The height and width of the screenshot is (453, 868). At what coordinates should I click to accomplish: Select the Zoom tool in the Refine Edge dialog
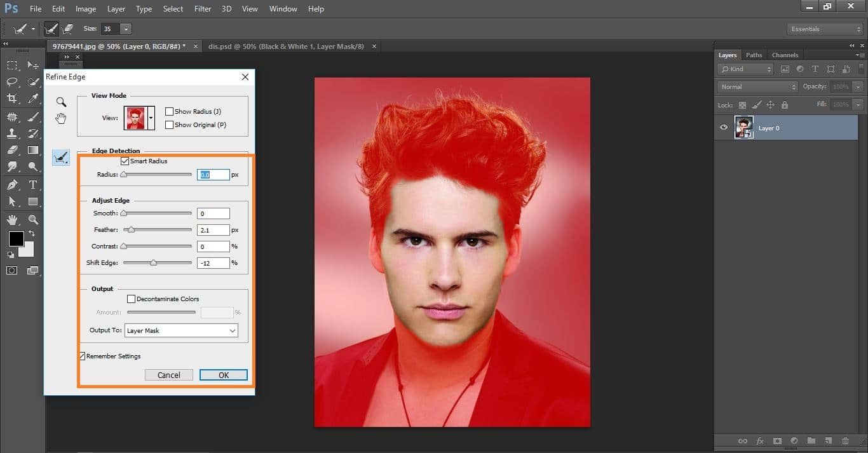60,102
